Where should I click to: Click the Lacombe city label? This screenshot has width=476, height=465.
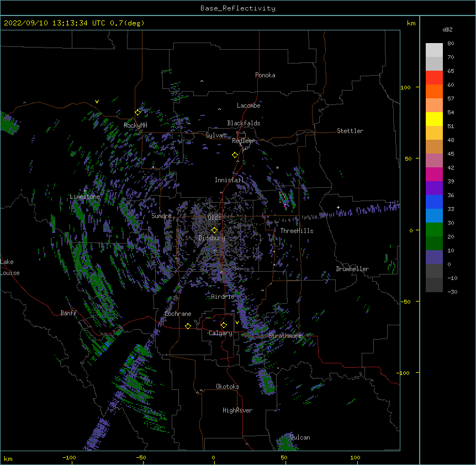[248, 105]
